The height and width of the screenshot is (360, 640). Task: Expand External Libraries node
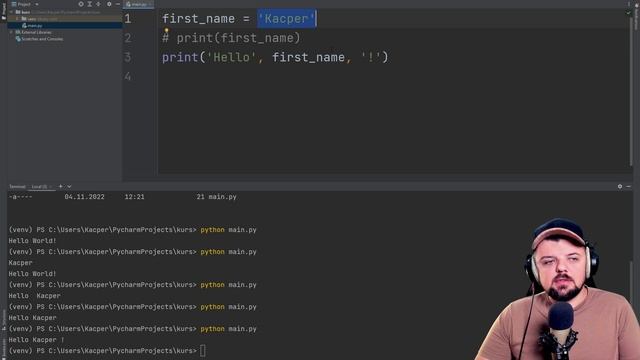tap(12, 32)
